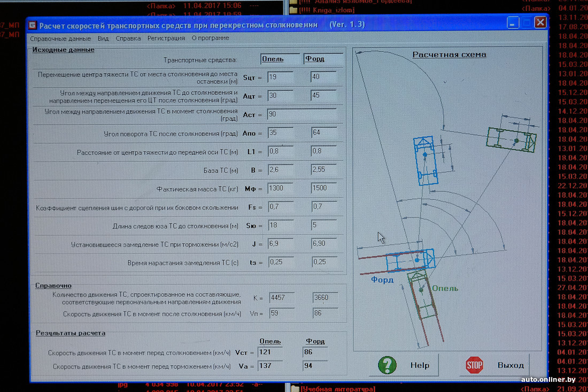Click Vст result field showing 121
The width and height of the screenshot is (588, 392).
pos(270,352)
